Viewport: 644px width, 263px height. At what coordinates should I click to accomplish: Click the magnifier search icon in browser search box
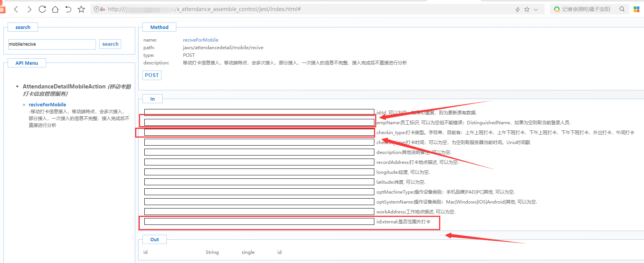click(x=622, y=9)
